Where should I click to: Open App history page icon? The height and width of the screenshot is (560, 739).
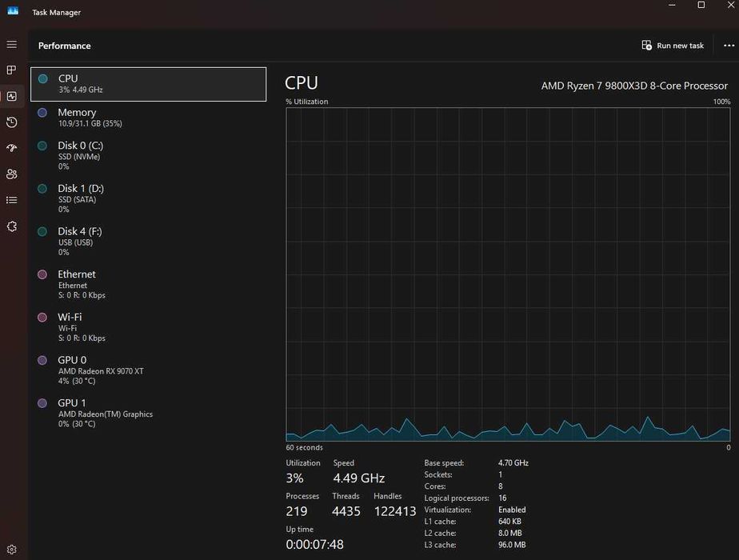12,122
